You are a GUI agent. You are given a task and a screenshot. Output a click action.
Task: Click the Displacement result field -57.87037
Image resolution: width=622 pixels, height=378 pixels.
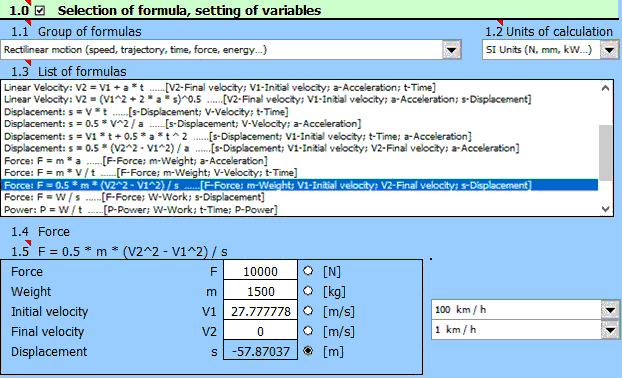coord(260,351)
